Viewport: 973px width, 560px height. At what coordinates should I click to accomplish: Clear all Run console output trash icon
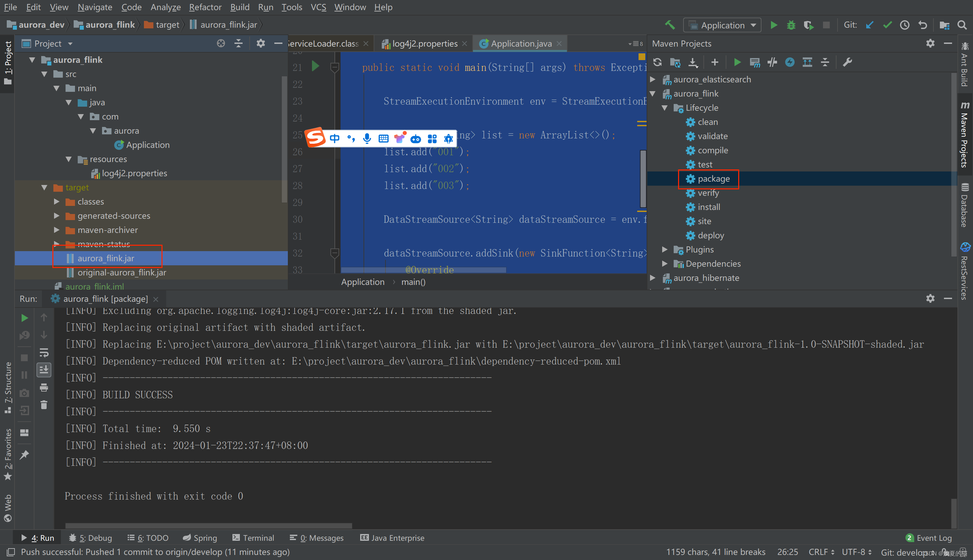click(44, 405)
